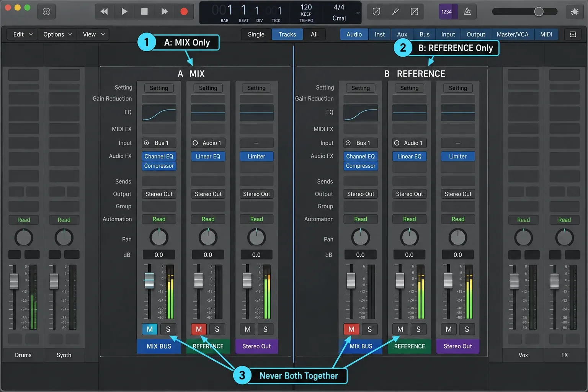Click the Rewind transport button
Screen dimensions: 588x392
coord(104,11)
